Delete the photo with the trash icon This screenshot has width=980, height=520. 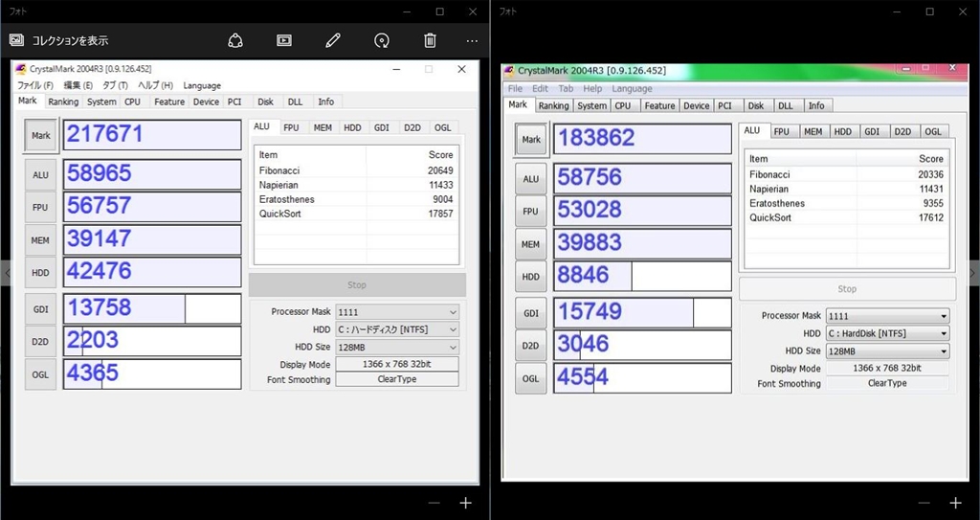(x=430, y=40)
